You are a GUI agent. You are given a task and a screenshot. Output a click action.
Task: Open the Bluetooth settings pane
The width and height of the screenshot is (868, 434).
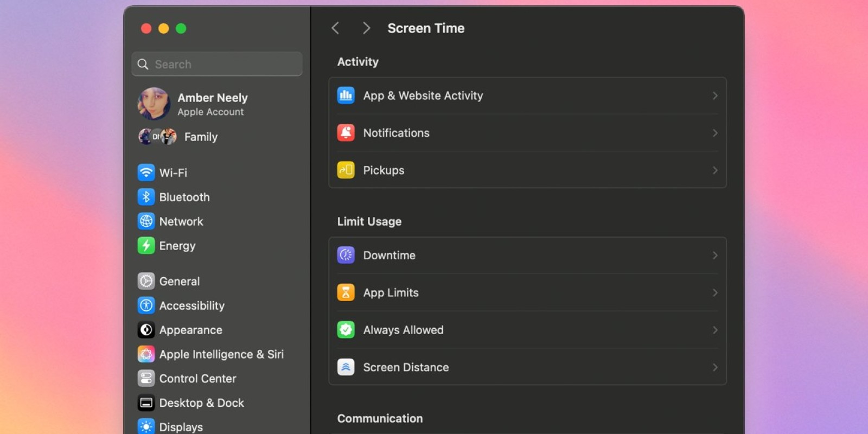coord(217,197)
